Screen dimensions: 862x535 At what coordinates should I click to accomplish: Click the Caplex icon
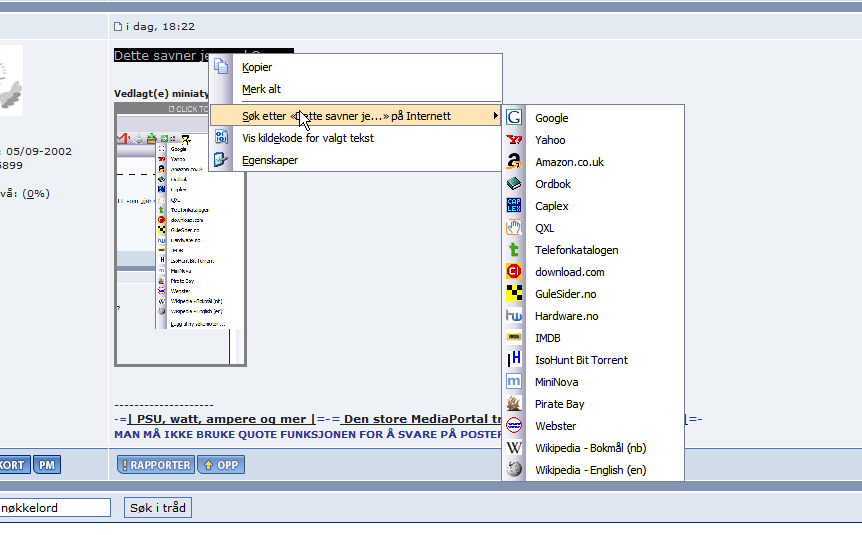click(514, 206)
